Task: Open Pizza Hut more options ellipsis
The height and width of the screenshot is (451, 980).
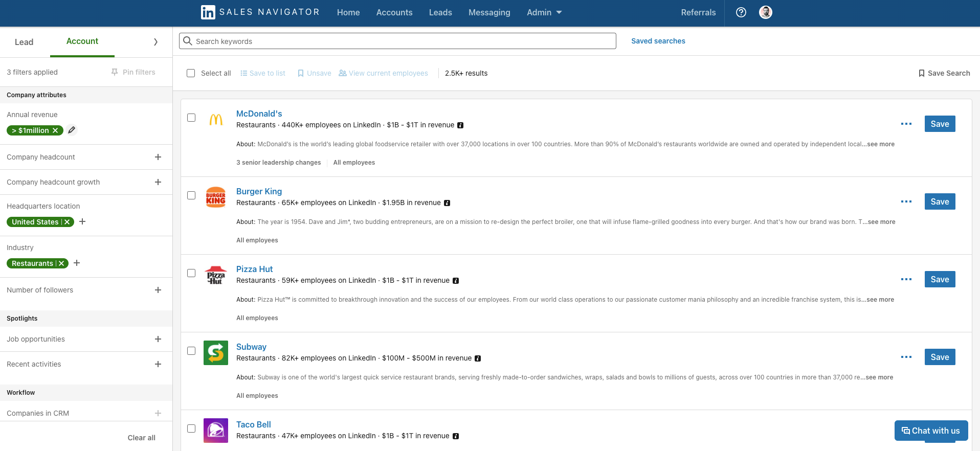Action: 906,279
